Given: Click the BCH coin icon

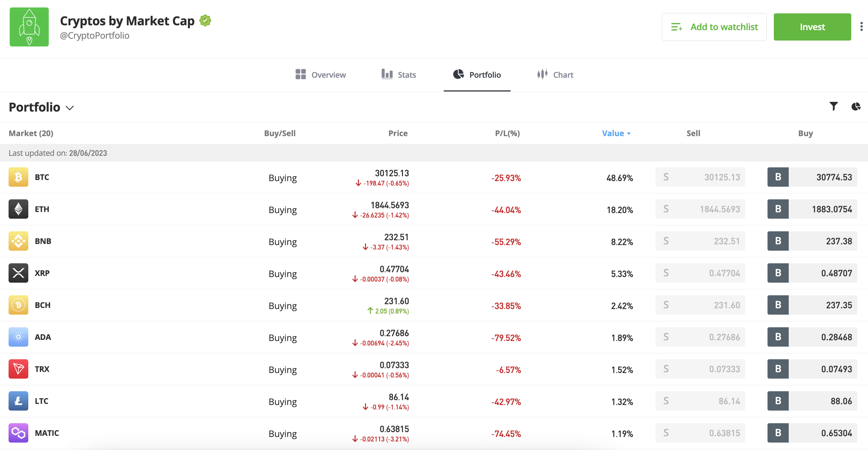Looking at the screenshot, I should point(18,305).
